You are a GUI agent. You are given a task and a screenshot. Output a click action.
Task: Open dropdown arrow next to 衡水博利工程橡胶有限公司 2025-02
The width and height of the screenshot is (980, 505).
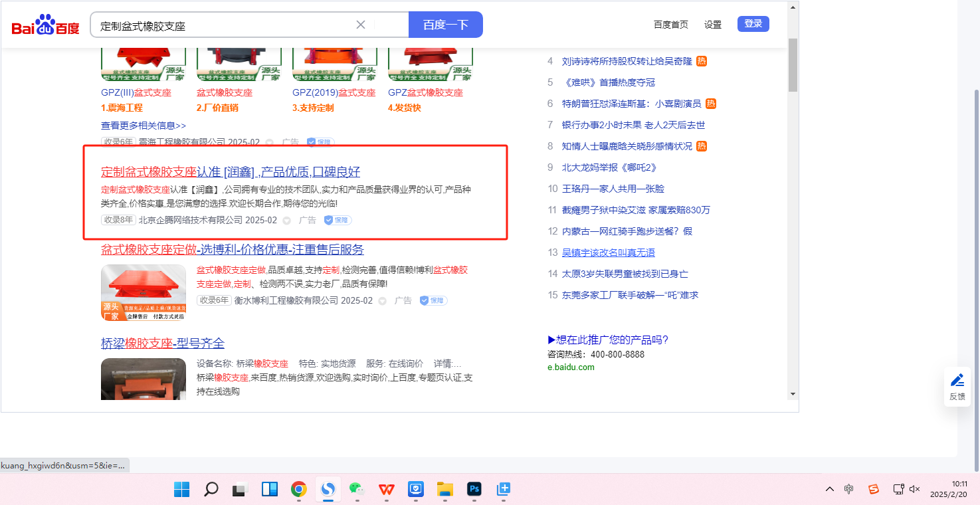[383, 301]
